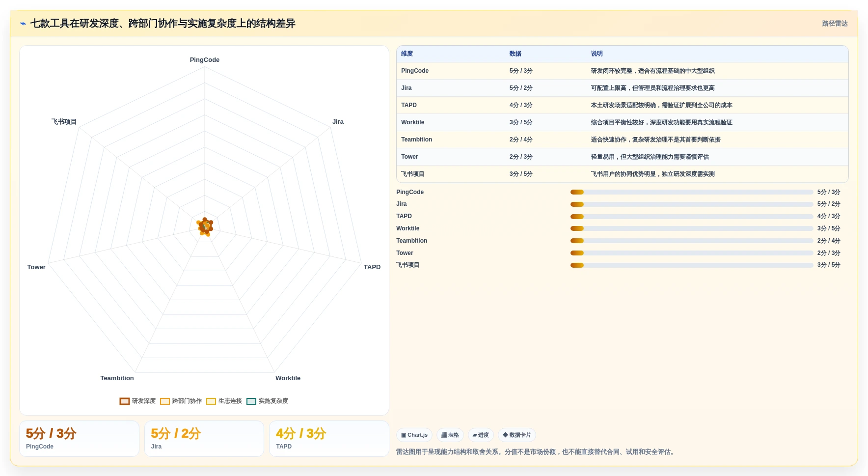Image resolution: width=868 pixels, height=476 pixels.
Task: Click 适合快速协作 description for Teambition
Action: point(655,140)
